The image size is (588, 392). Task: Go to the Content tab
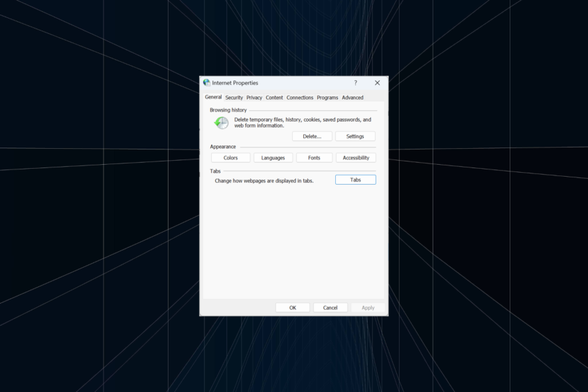274,98
